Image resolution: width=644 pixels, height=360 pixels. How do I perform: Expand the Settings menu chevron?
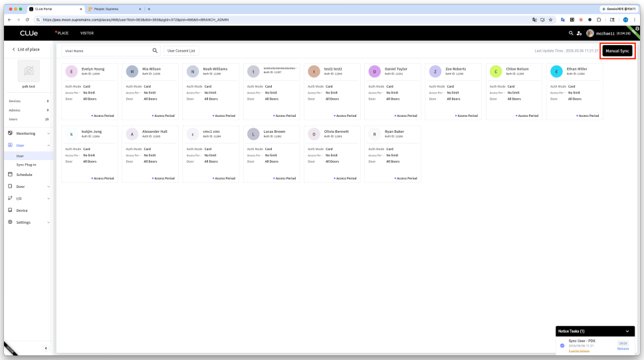tap(49, 222)
